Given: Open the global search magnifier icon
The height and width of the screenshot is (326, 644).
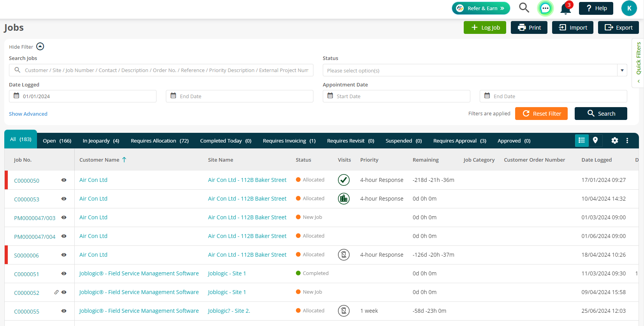Looking at the screenshot, I should coord(524,8).
